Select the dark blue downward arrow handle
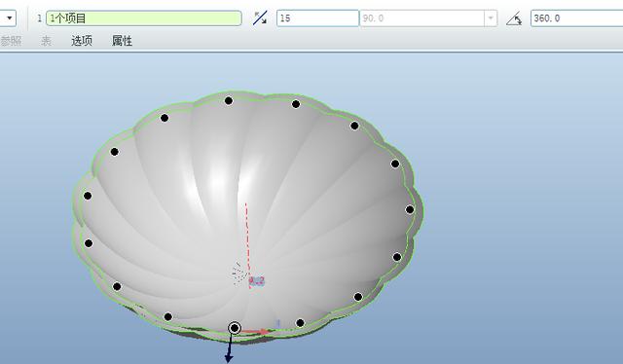623x364 pixels. (x=230, y=348)
